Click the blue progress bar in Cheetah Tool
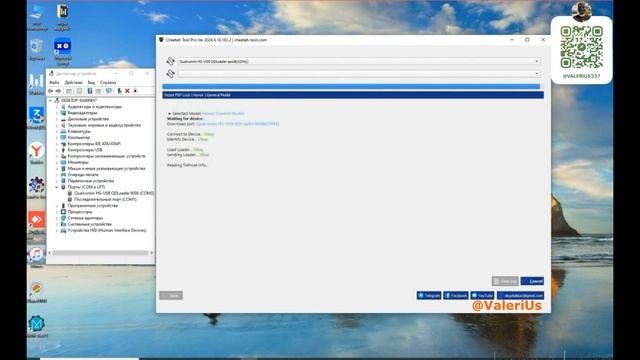This screenshot has height=360, width=640. [351, 87]
